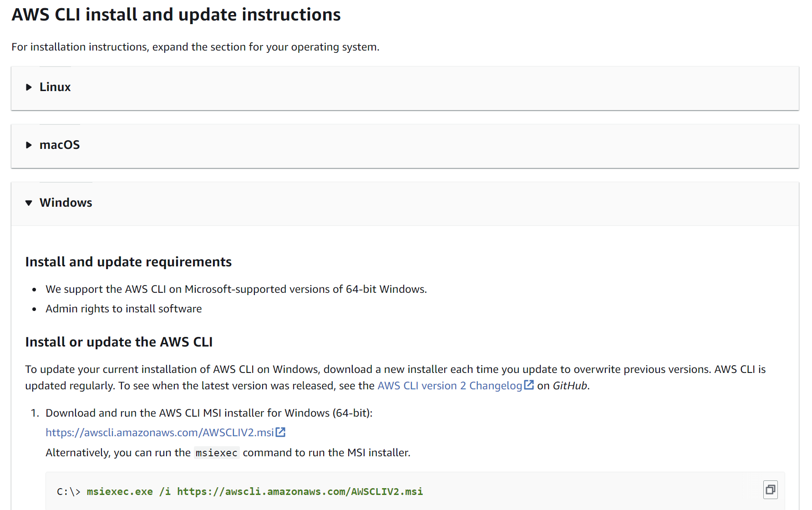This screenshot has height=510, width=812.
Task: Expand the Linux section arrow
Action: coord(29,87)
